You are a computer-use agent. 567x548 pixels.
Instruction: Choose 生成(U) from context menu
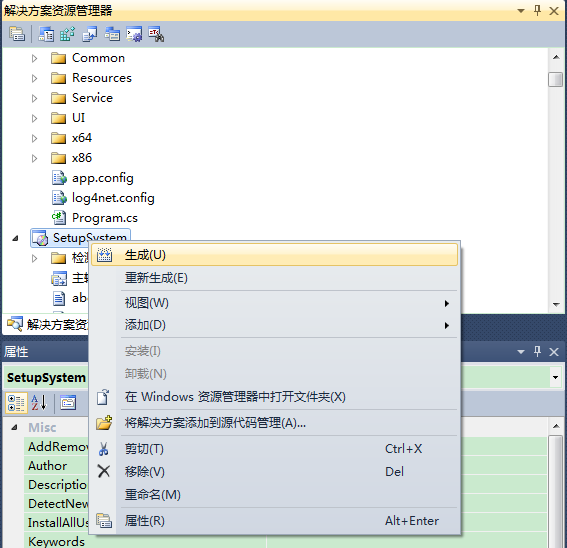[x=274, y=255]
